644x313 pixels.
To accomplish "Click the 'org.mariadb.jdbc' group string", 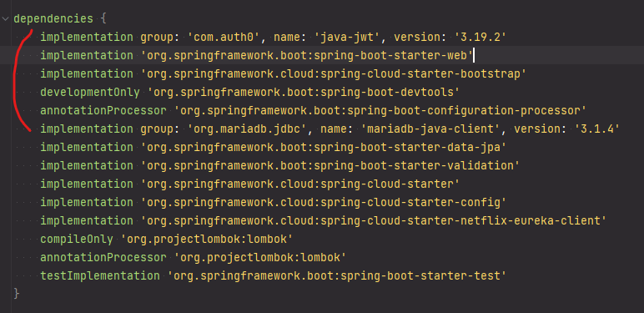I will tap(248, 129).
